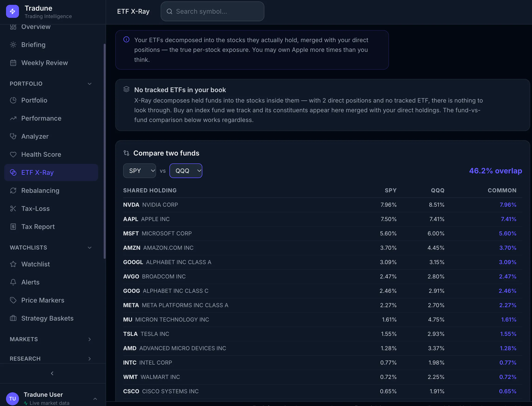
Task: Click the Watchlist star icon
Action: click(x=13, y=264)
